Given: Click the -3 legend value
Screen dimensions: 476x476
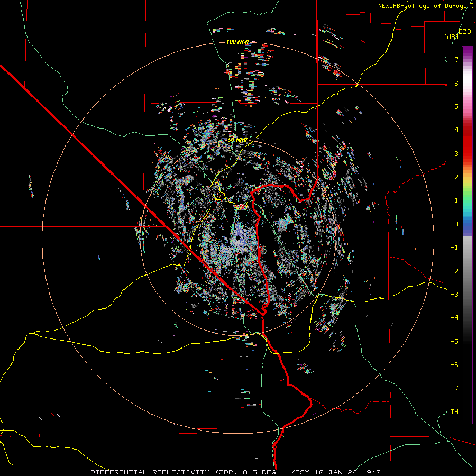Looking at the screenshot, I should tap(454, 295).
